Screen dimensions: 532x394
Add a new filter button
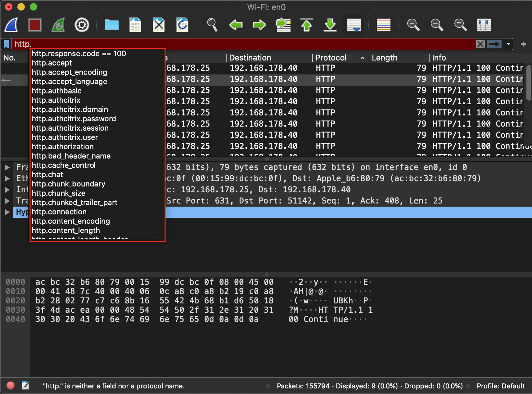(524, 44)
